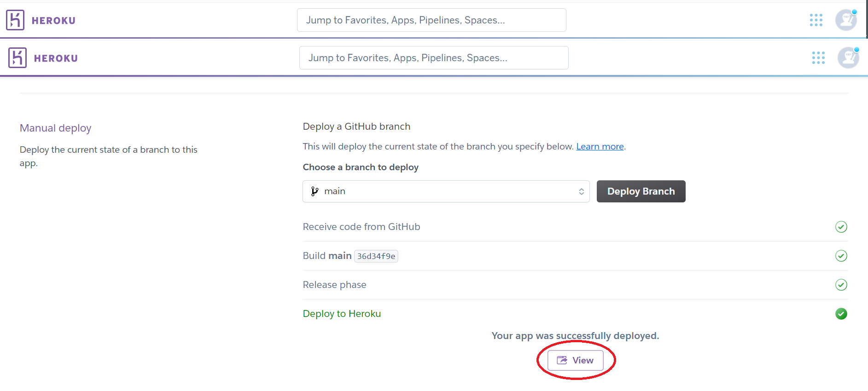Click the Build main success checkmark
The width and height of the screenshot is (868, 391).
tap(841, 256)
